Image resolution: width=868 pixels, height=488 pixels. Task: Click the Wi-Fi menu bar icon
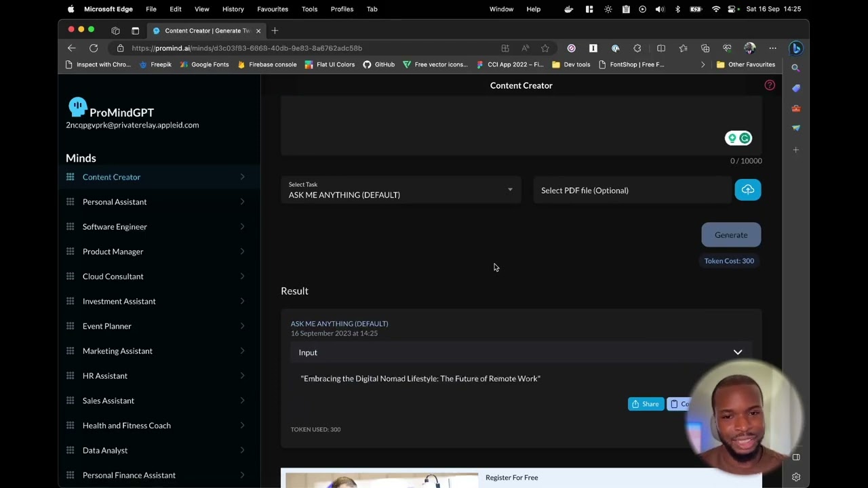[x=716, y=9]
